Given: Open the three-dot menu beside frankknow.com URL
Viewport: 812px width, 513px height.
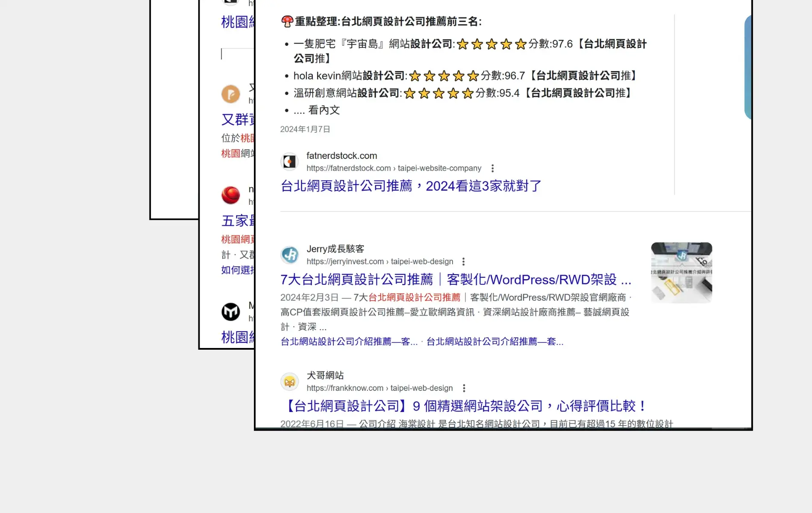Looking at the screenshot, I should pos(464,388).
